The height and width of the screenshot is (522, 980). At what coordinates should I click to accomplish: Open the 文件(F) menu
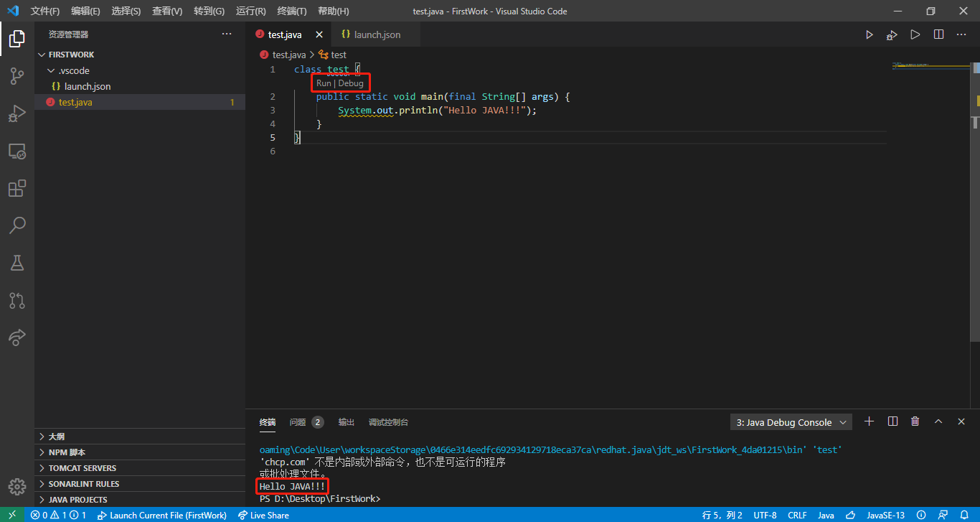pyautogui.click(x=45, y=11)
